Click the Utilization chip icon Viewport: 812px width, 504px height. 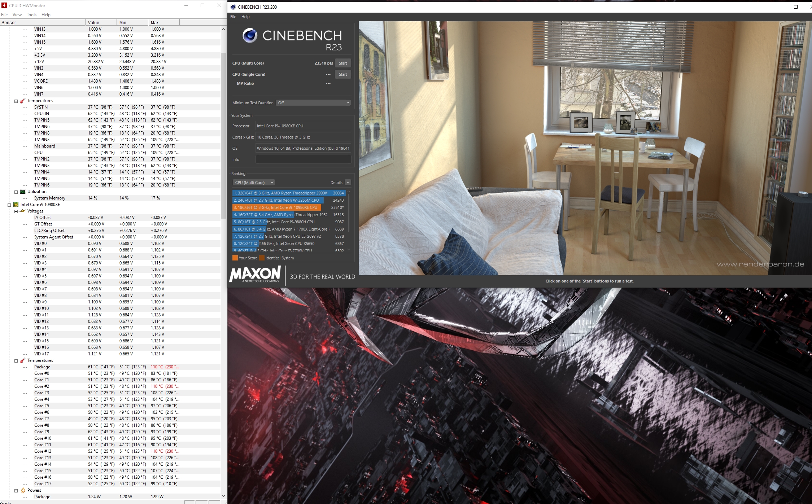(23, 192)
